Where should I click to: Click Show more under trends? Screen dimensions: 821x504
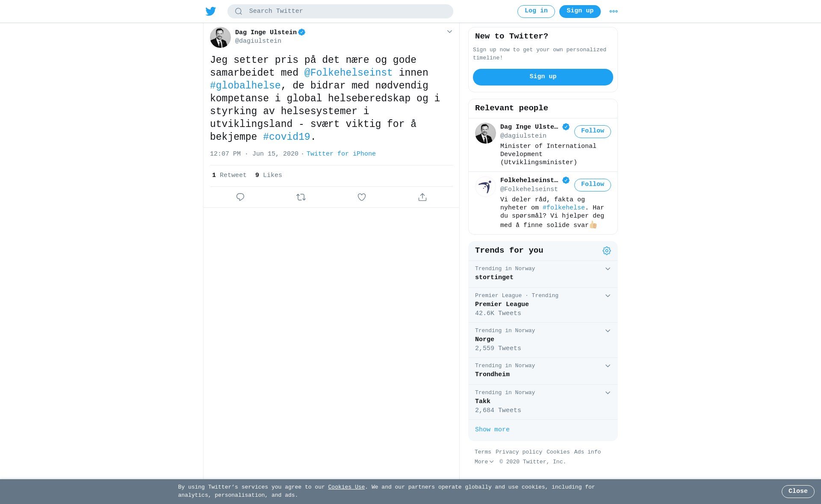tap(492, 430)
